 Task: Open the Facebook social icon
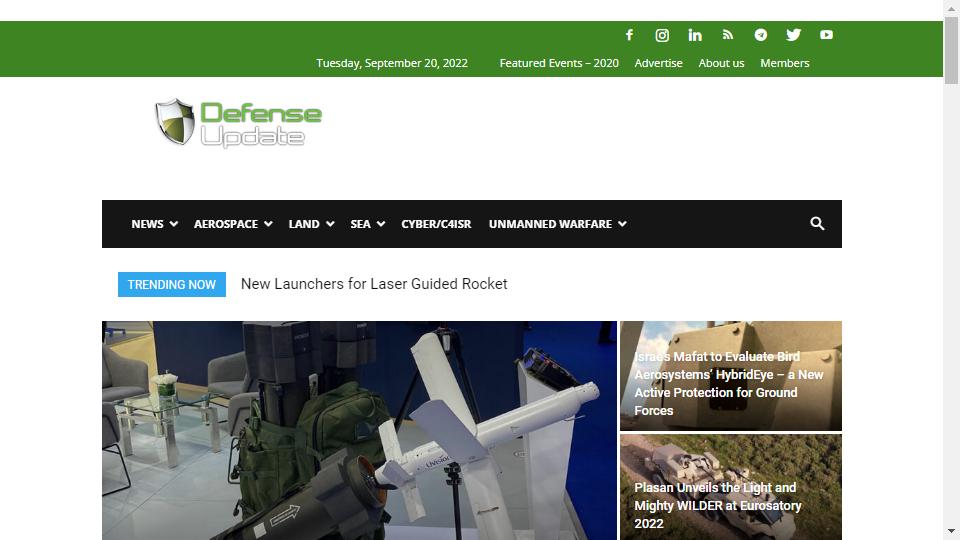629,35
